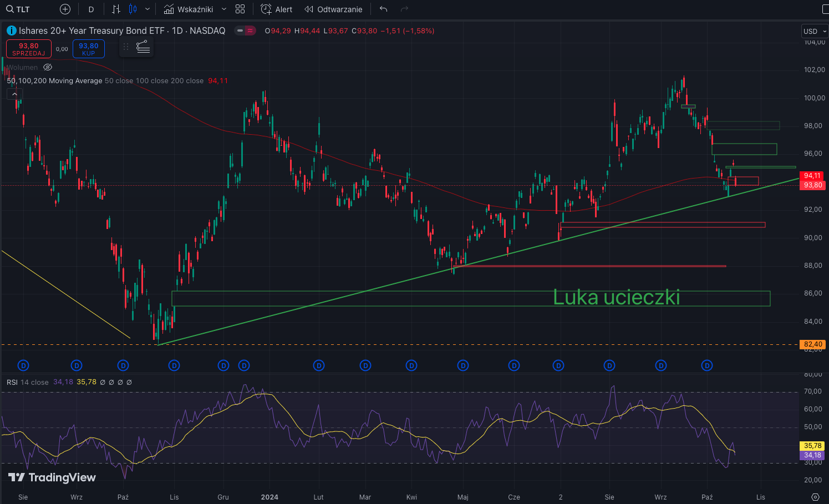829x504 pixels.
Task: Select the RSI 14 close indicator legend
Action: [28, 382]
